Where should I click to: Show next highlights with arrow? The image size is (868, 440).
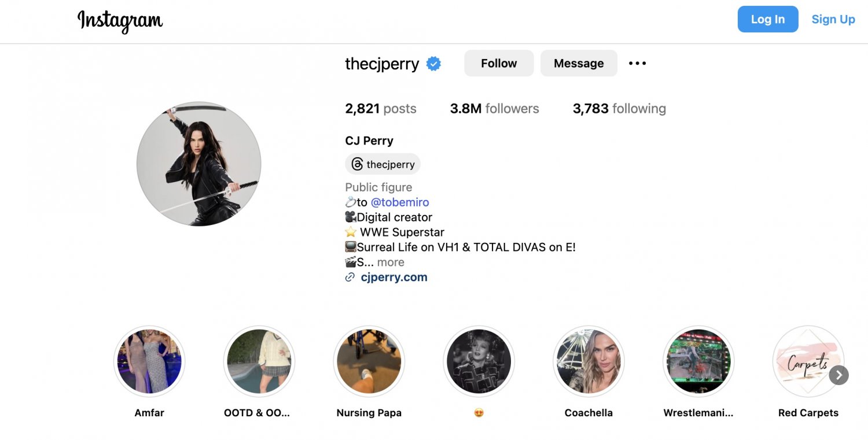pyautogui.click(x=838, y=375)
